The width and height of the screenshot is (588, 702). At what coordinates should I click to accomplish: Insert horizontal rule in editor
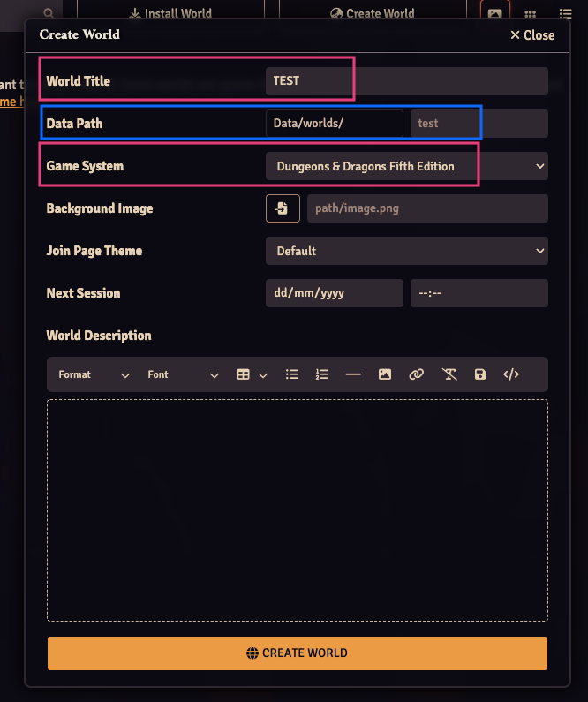coord(353,374)
